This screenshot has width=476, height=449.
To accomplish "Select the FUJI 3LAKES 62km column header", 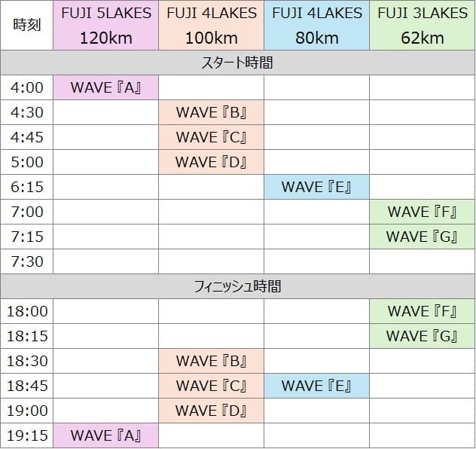I will [x=423, y=25].
